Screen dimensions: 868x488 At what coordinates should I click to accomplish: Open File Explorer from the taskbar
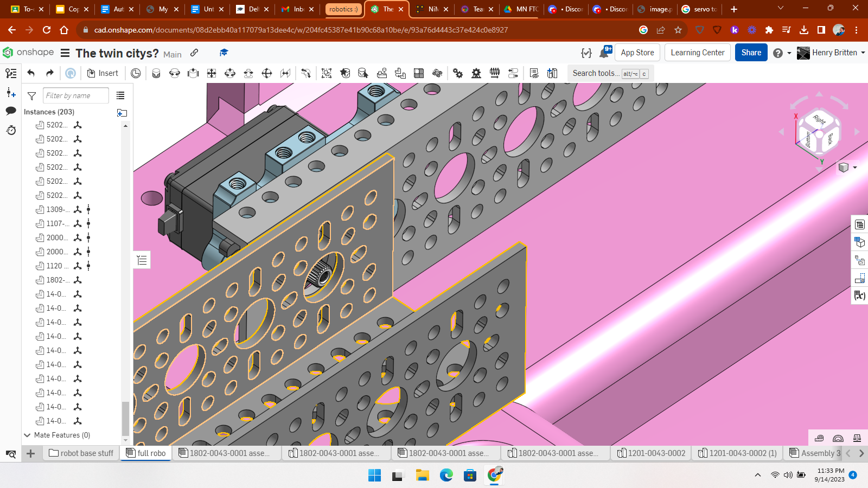[422, 476]
